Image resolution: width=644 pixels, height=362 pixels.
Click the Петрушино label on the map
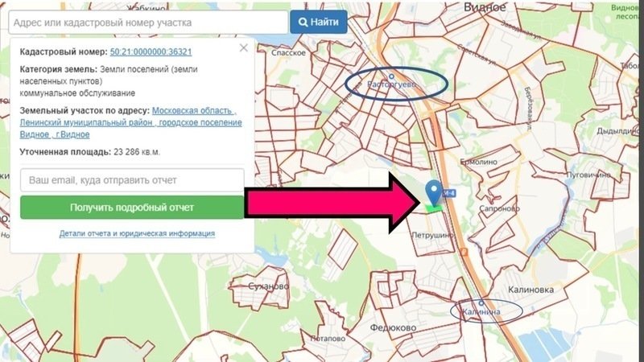(432, 235)
